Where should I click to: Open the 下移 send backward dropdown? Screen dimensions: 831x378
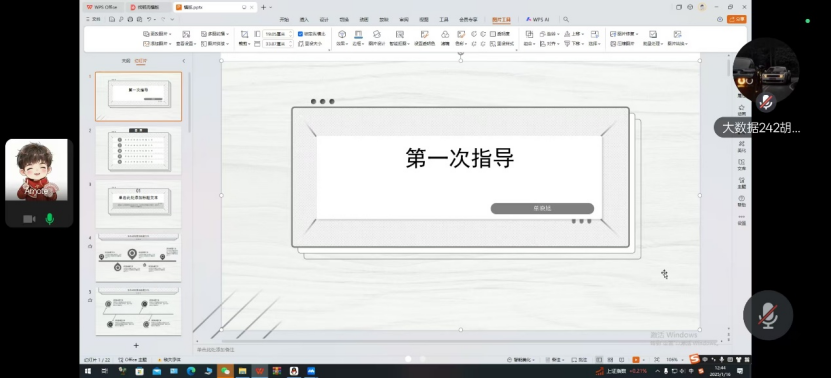[x=574, y=44]
